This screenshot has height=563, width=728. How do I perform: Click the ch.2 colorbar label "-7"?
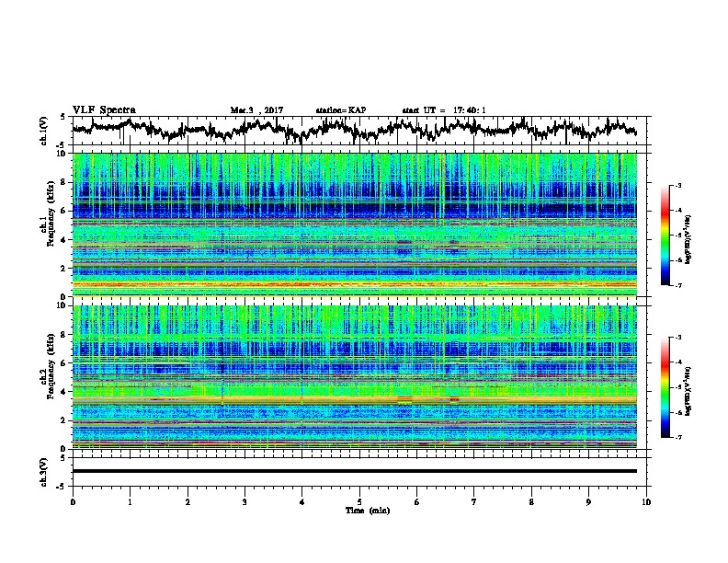click(678, 437)
